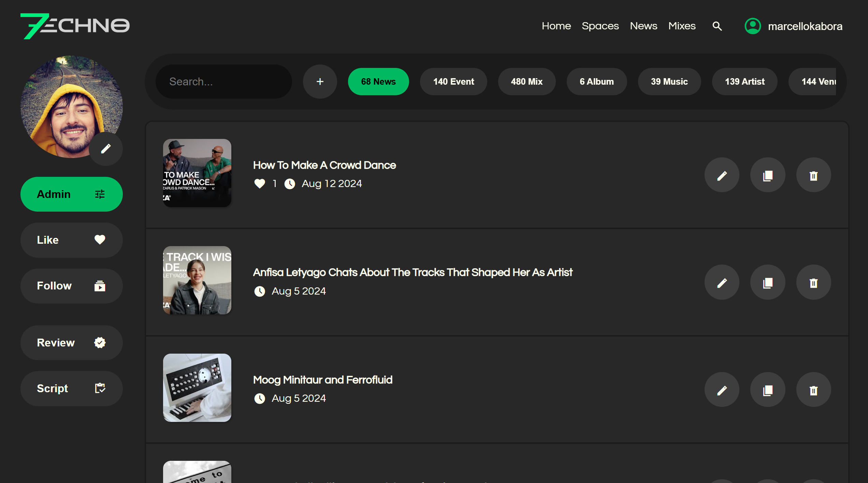This screenshot has width=868, height=483.
Task: Click the Search input field
Action: pyautogui.click(x=224, y=82)
